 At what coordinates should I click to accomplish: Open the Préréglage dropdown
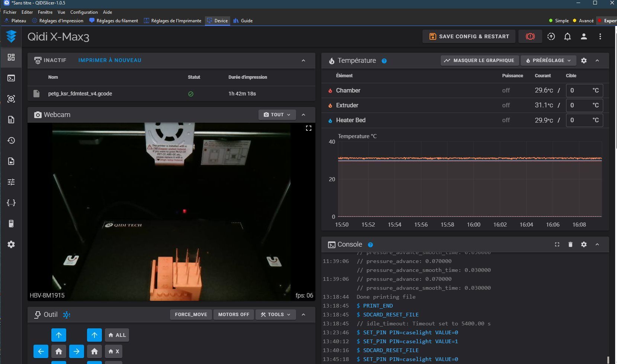(x=548, y=61)
